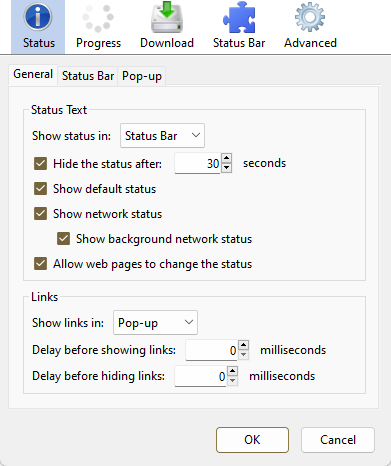Increase delay before hiding links
The image size is (391, 466).
point(233,371)
